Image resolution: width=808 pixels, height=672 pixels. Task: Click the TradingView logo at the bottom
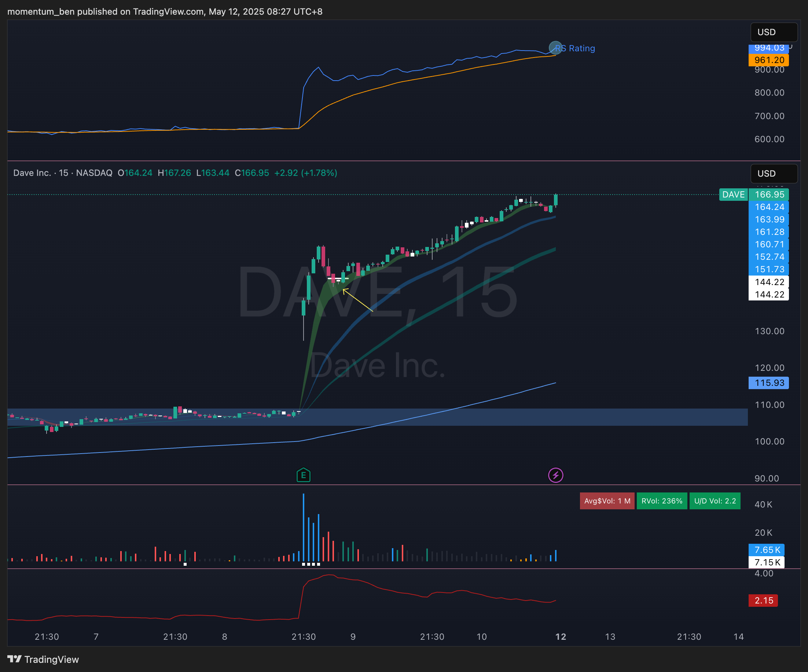point(43,659)
